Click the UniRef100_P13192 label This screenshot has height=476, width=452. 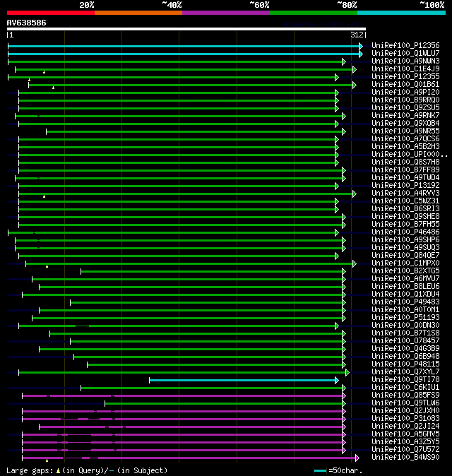405,186
